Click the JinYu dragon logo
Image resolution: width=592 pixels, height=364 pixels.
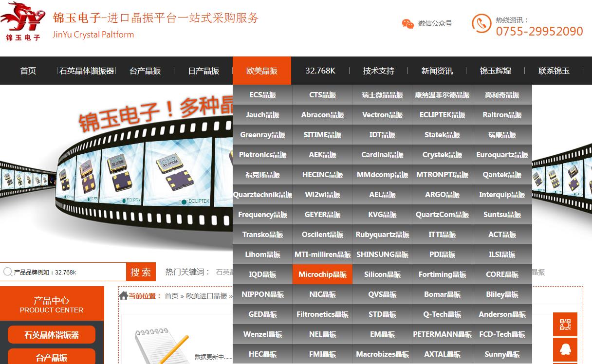[x=23, y=21]
